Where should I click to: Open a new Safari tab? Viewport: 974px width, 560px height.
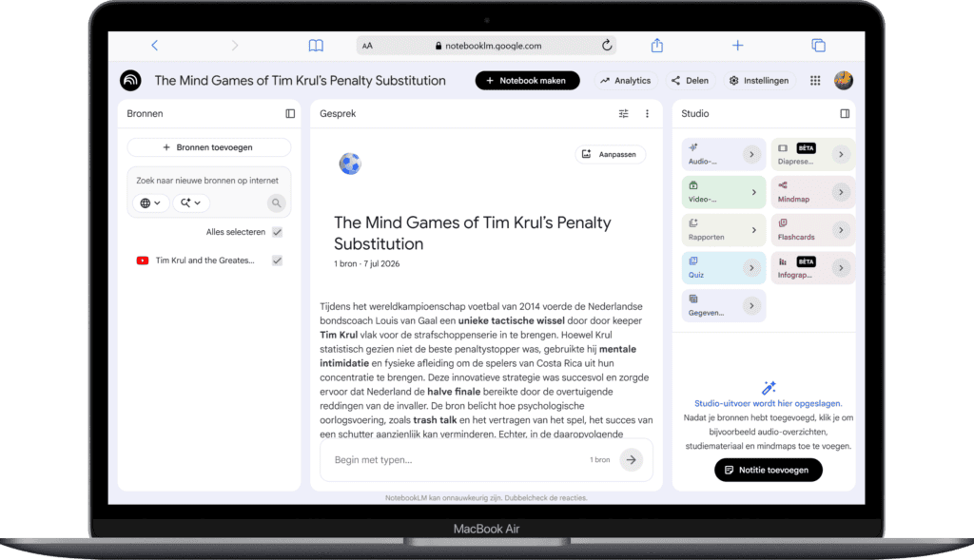coord(737,46)
